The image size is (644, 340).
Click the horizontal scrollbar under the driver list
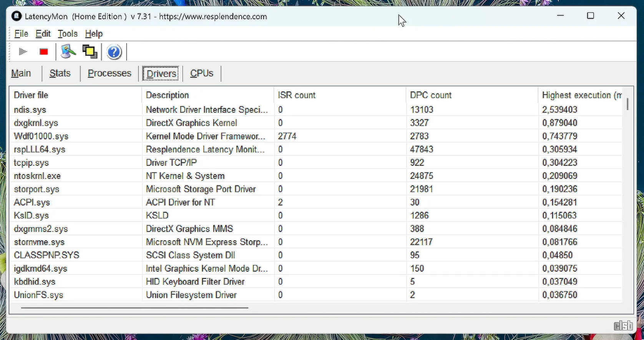click(x=134, y=308)
